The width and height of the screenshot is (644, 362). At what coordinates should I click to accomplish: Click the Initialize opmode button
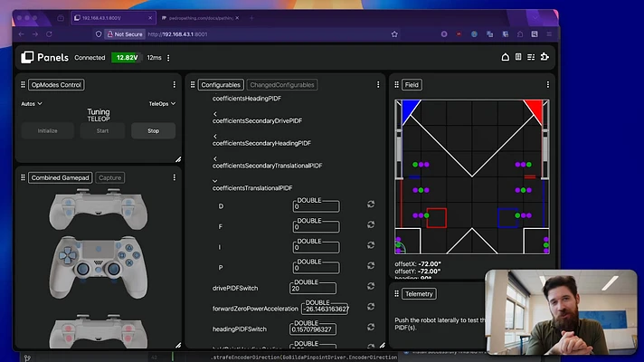tap(48, 131)
